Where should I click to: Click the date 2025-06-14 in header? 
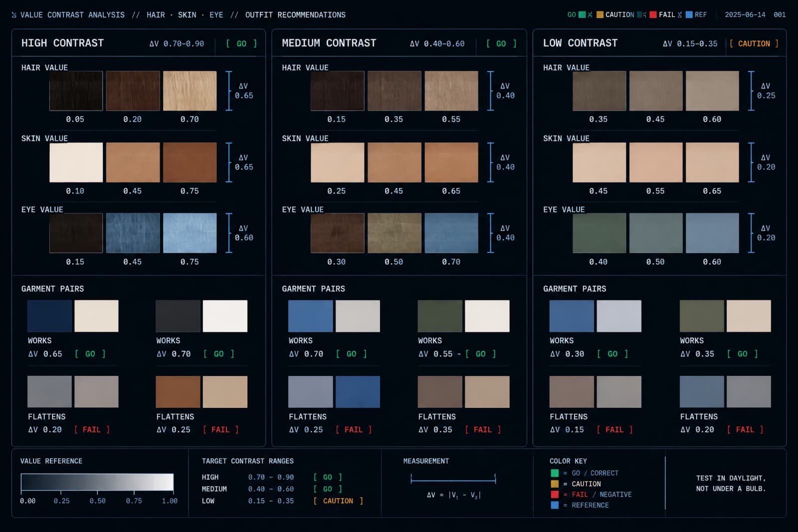pos(745,15)
